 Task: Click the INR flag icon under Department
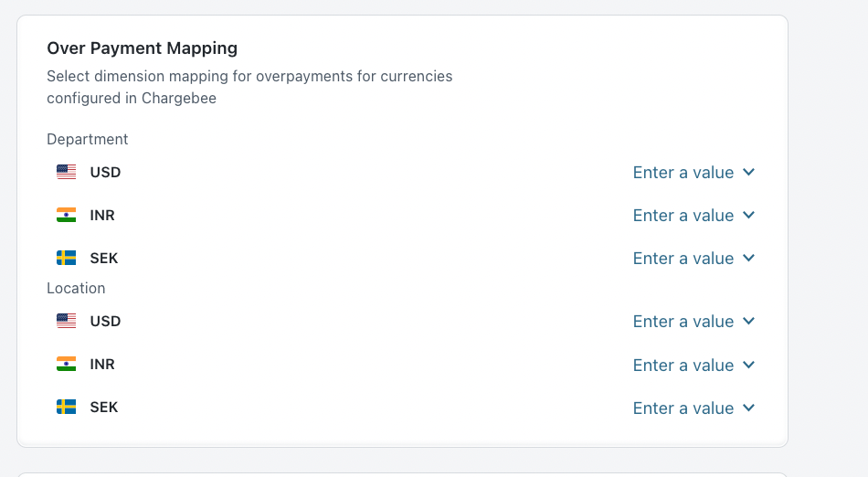tap(66, 215)
